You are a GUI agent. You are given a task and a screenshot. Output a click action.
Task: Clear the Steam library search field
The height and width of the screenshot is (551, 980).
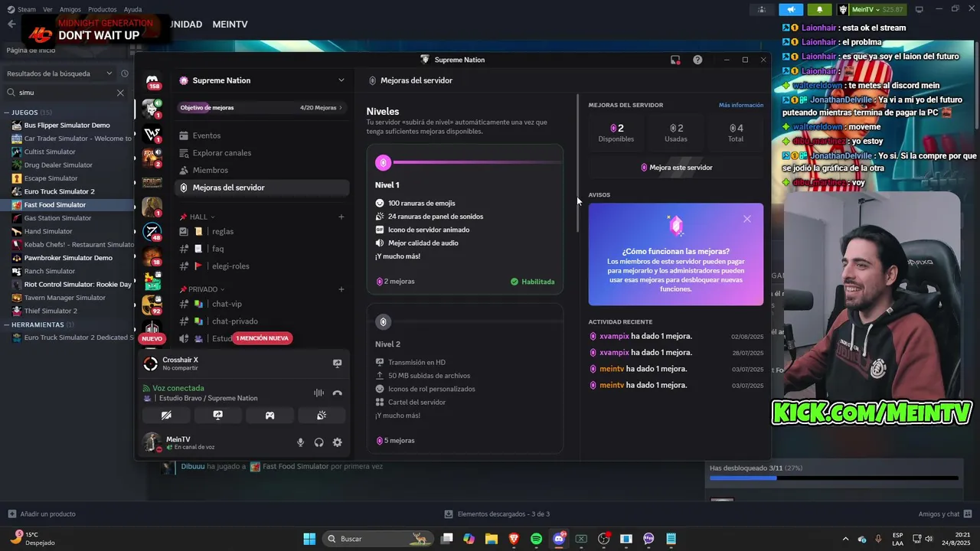120,93
